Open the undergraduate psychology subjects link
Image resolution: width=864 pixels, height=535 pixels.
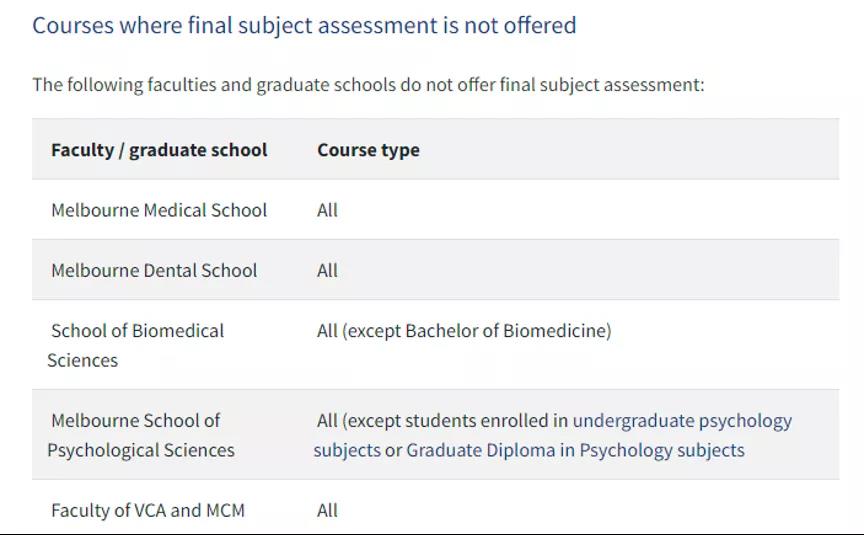(553, 435)
